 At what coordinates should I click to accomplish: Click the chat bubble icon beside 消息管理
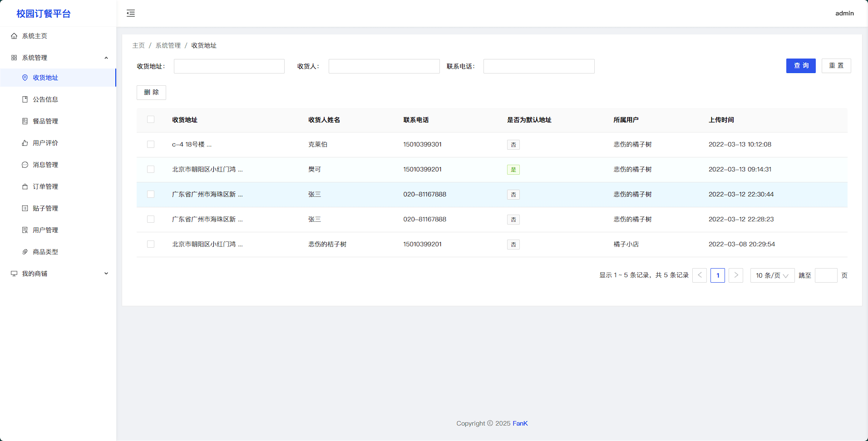pyautogui.click(x=25, y=165)
